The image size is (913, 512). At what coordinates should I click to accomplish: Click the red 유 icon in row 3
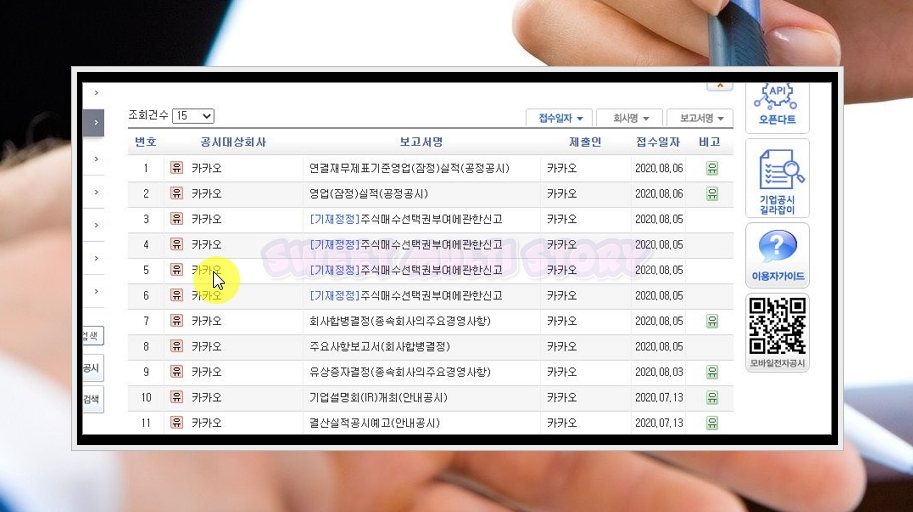(x=176, y=219)
